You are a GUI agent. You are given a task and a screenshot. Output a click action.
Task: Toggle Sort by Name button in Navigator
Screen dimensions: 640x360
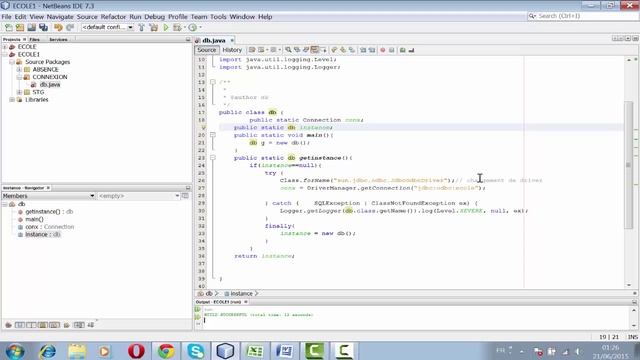79,325
